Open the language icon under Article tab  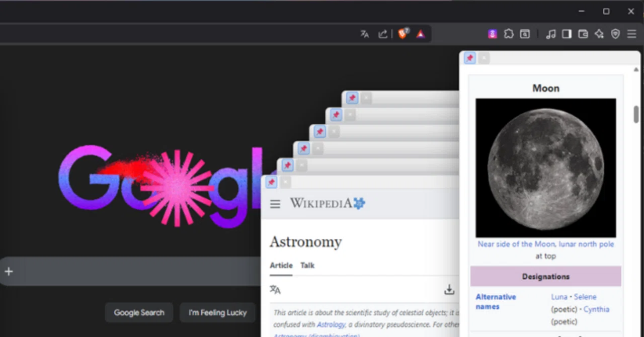(275, 290)
